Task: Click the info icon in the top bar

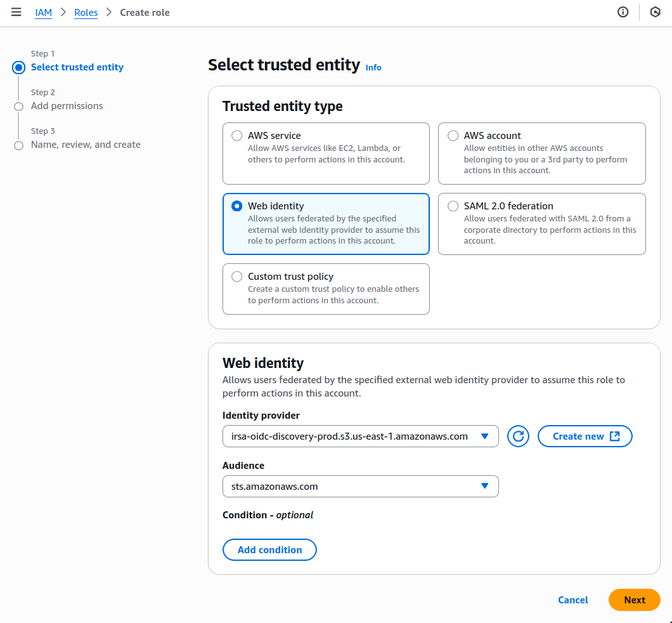Action: pos(623,12)
